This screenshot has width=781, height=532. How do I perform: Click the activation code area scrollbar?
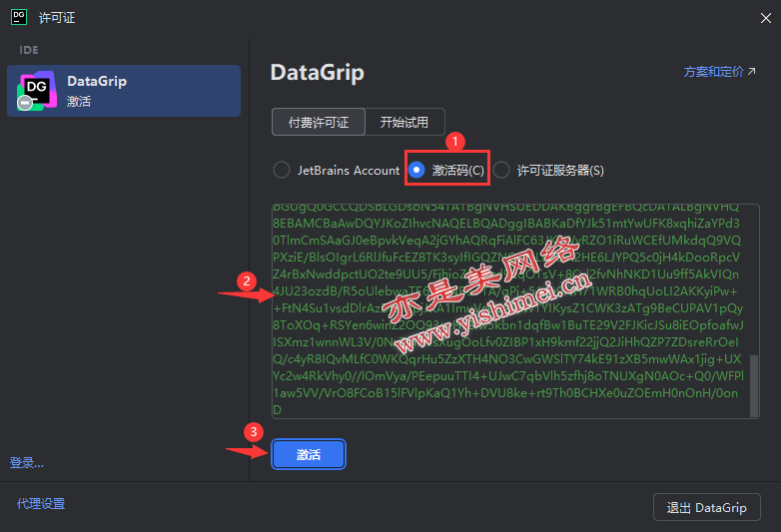[x=754, y=385]
